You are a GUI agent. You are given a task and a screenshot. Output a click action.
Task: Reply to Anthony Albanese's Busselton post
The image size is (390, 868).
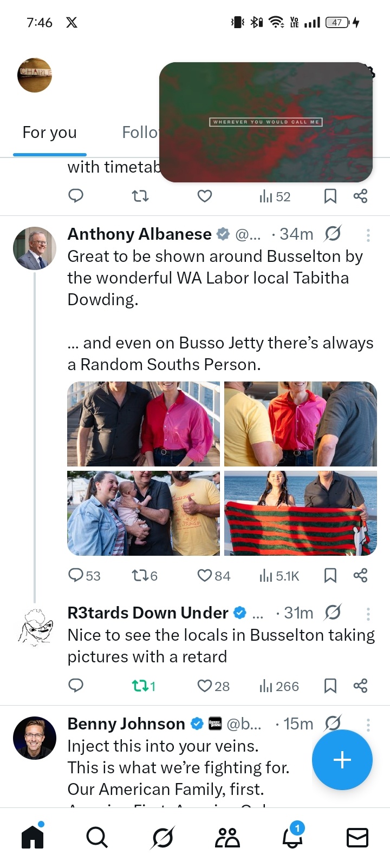click(x=76, y=575)
